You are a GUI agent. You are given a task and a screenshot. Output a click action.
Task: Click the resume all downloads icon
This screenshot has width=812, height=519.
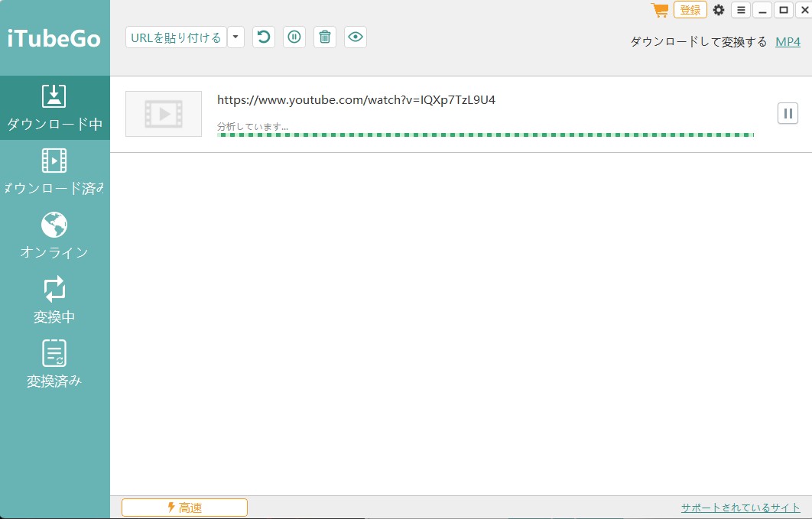click(x=264, y=37)
